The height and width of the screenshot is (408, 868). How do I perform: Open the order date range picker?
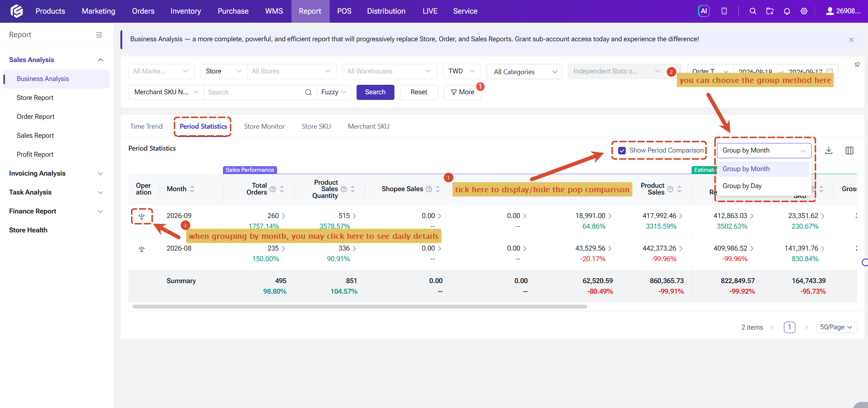tap(785, 71)
